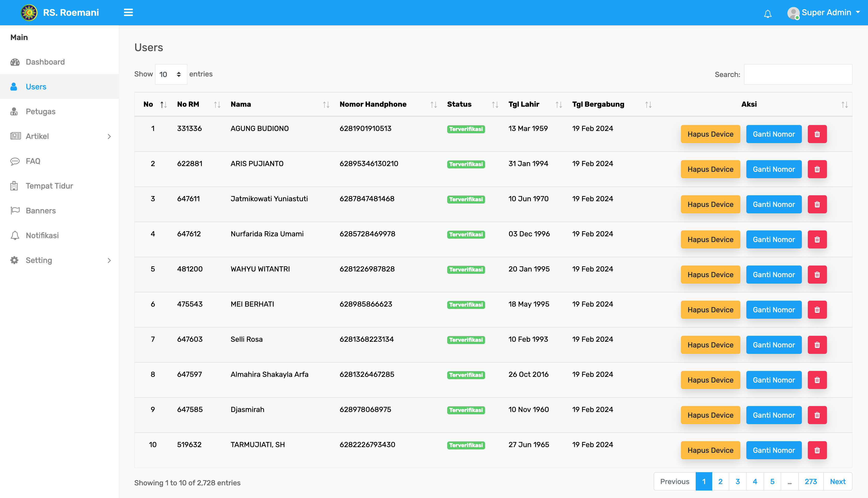Delete user ARIS PUJIANTO with trash icon
The height and width of the screenshot is (498, 868).
click(817, 169)
